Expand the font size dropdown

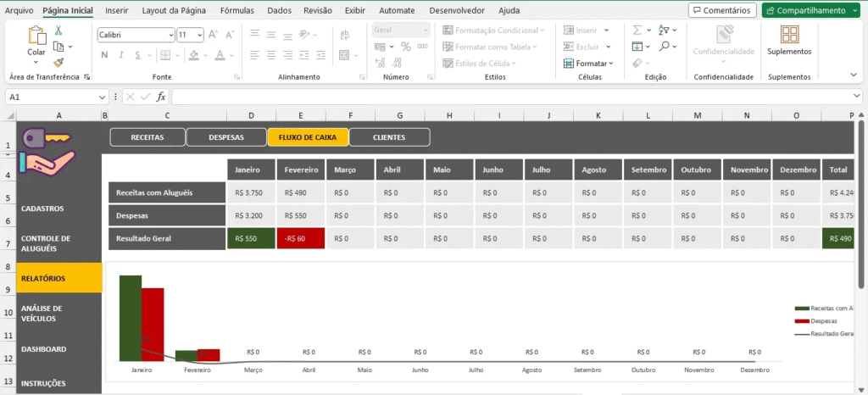tap(199, 35)
